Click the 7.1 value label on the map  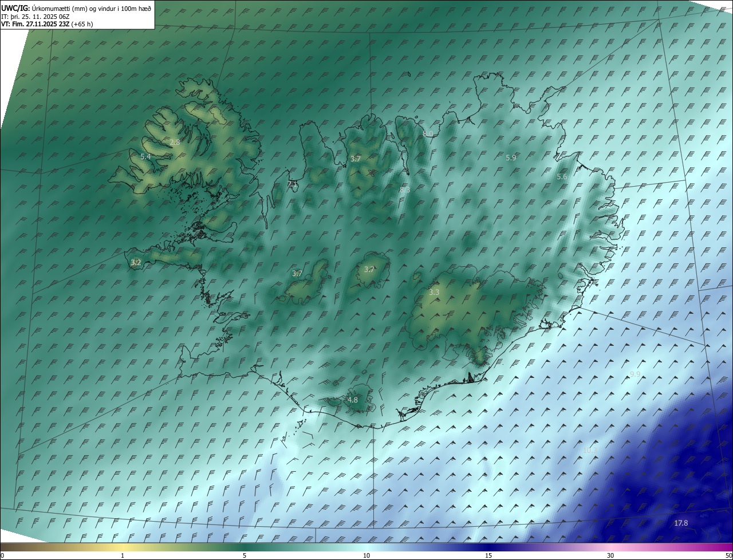click(292, 184)
